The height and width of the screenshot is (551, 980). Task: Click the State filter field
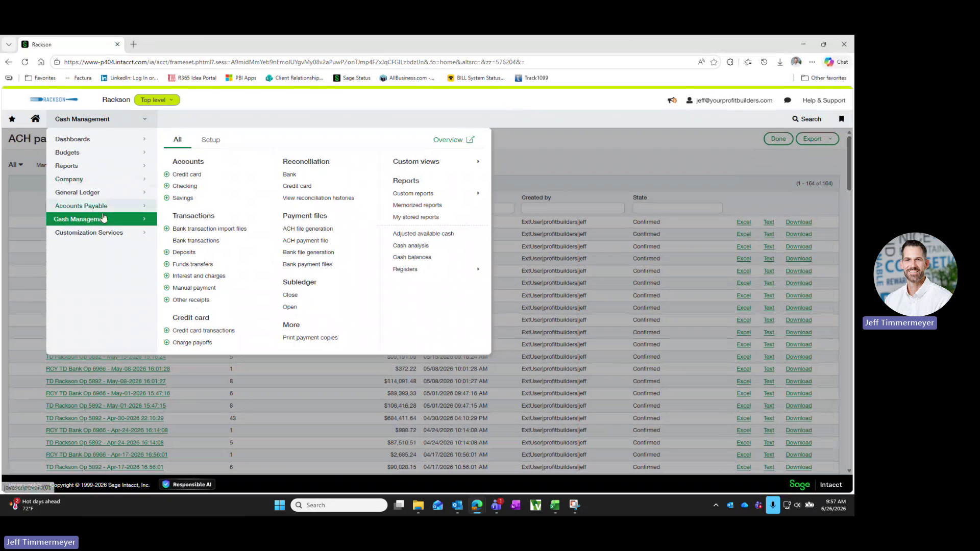[677, 208]
